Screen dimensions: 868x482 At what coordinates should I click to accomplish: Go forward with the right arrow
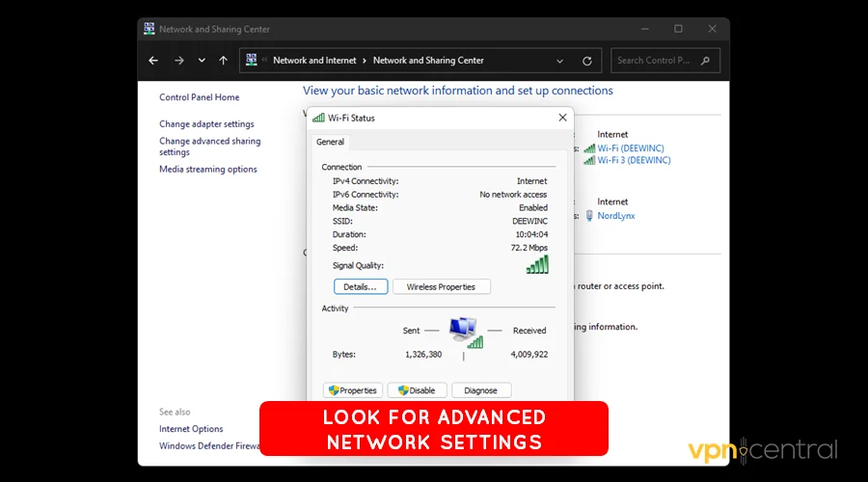click(178, 61)
